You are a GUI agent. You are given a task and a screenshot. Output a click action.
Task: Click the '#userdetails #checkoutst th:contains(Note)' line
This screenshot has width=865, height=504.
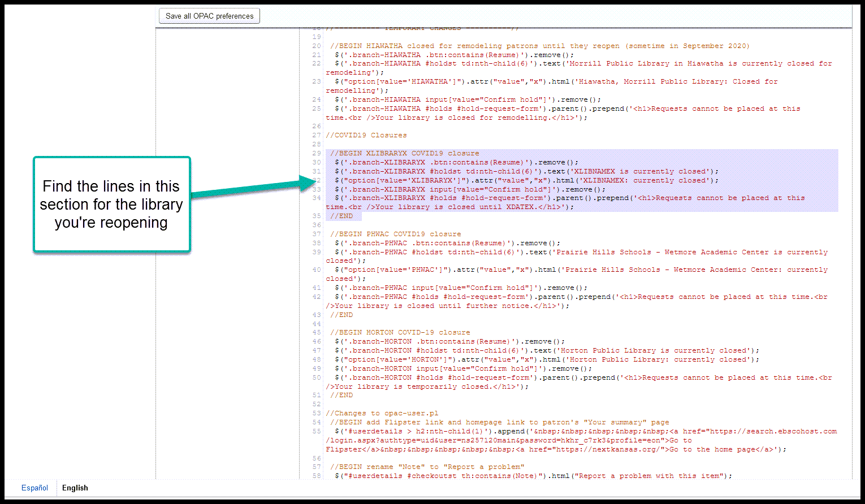tap(533, 476)
